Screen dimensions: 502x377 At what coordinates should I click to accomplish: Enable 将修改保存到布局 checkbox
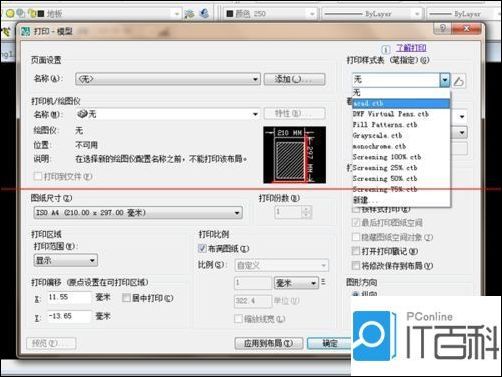pos(356,266)
